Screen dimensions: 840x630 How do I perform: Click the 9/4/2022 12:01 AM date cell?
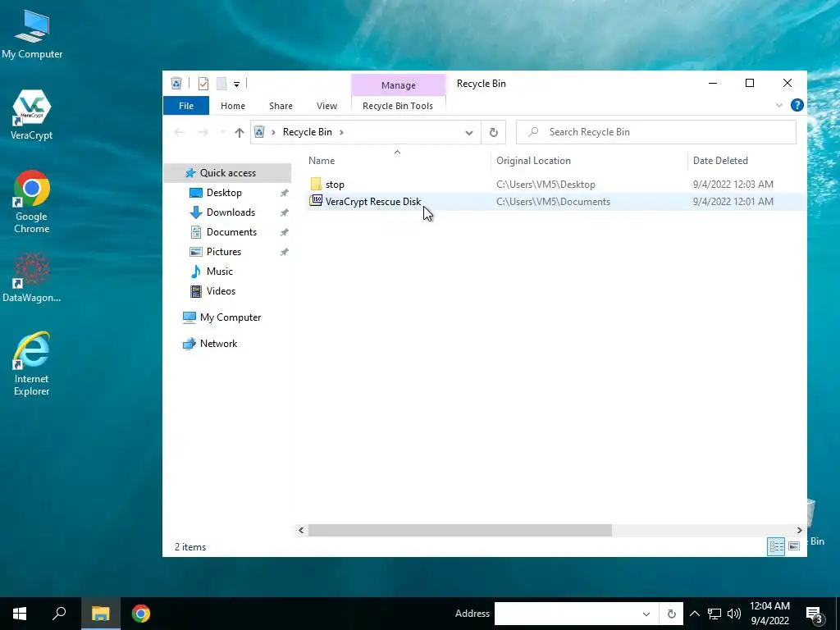coord(733,202)
